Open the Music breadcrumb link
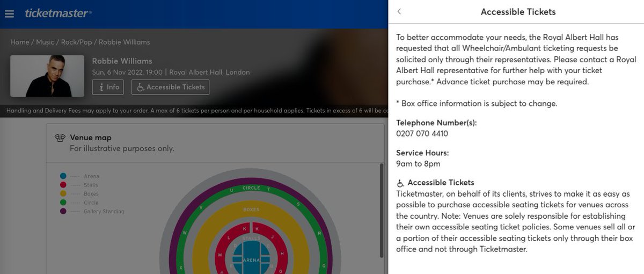 [x=45, y=42]
